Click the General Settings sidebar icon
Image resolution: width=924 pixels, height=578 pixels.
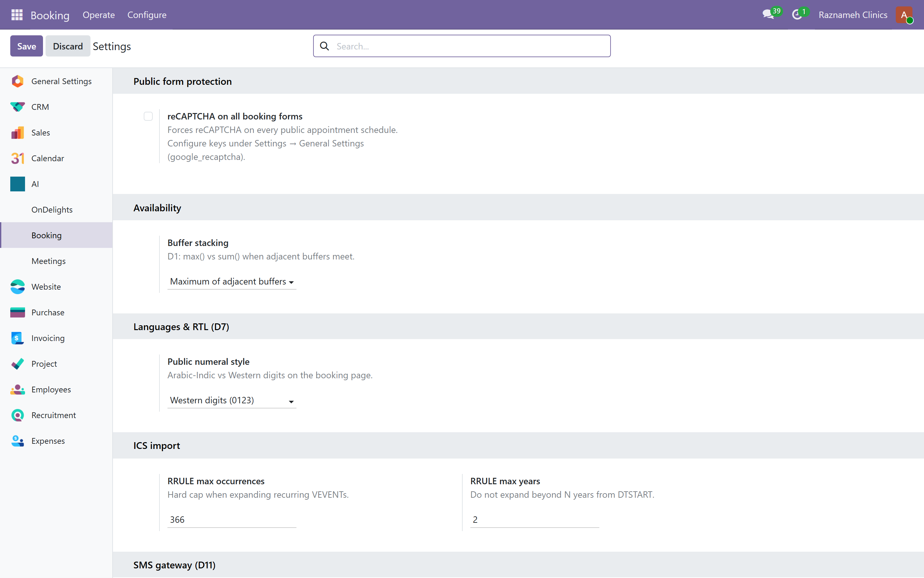(18, 82)
